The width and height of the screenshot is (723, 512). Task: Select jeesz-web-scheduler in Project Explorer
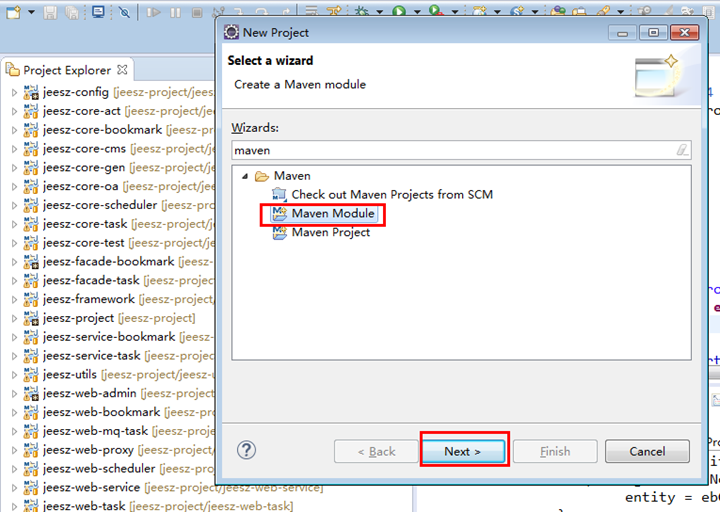pyautogui.click(x=99, y=469)
